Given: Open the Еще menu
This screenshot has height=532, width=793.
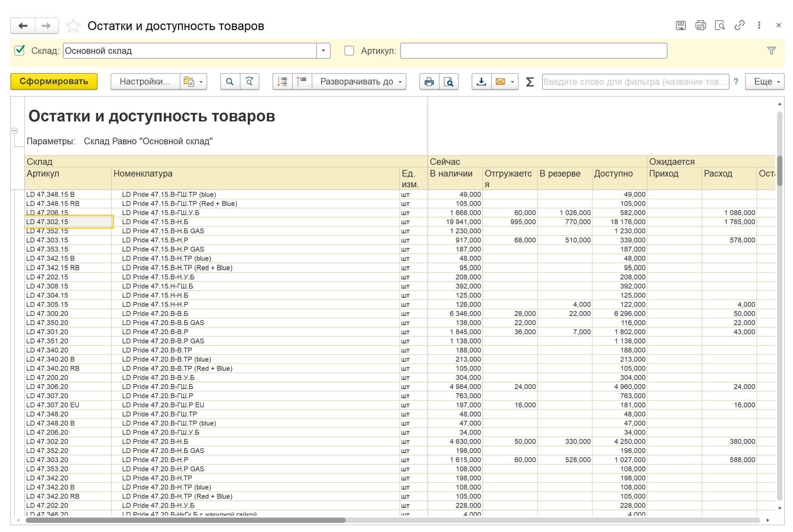Looking at the screenshot, I should [x=765, y=82].
